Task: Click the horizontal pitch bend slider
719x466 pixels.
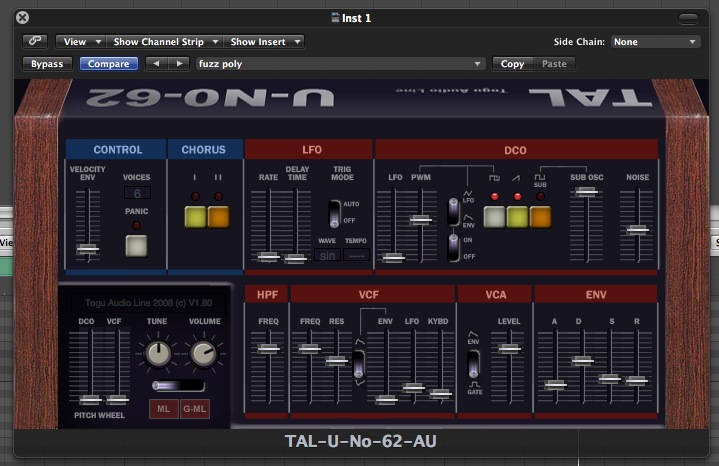Action: 178,386
